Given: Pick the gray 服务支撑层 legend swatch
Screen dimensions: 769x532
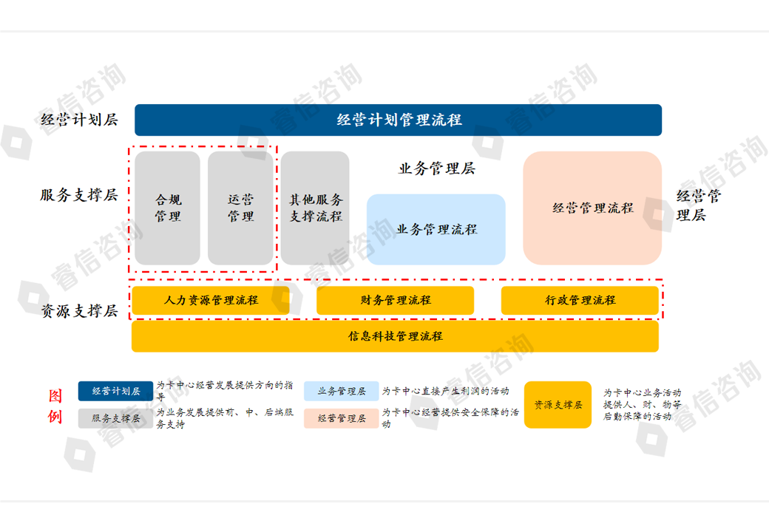Looking at the screenshot, I should click(x=115, y=418).
